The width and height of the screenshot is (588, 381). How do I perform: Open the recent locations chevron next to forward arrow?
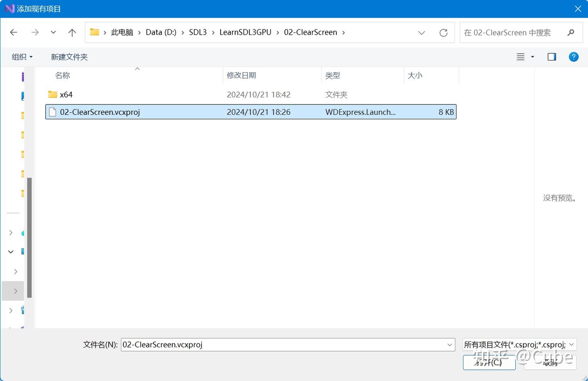click(x=53, y=32)
